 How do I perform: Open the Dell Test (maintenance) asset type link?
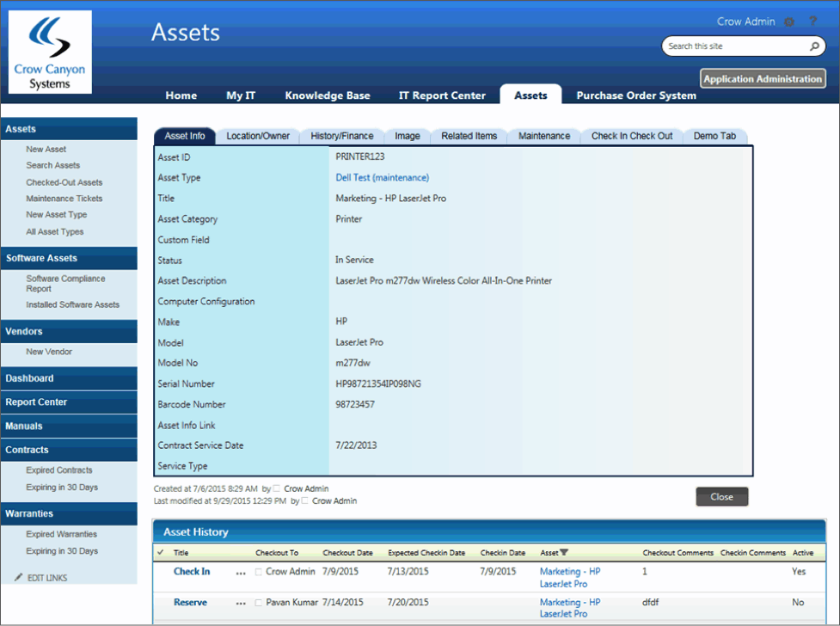click(x=382, y=177)
